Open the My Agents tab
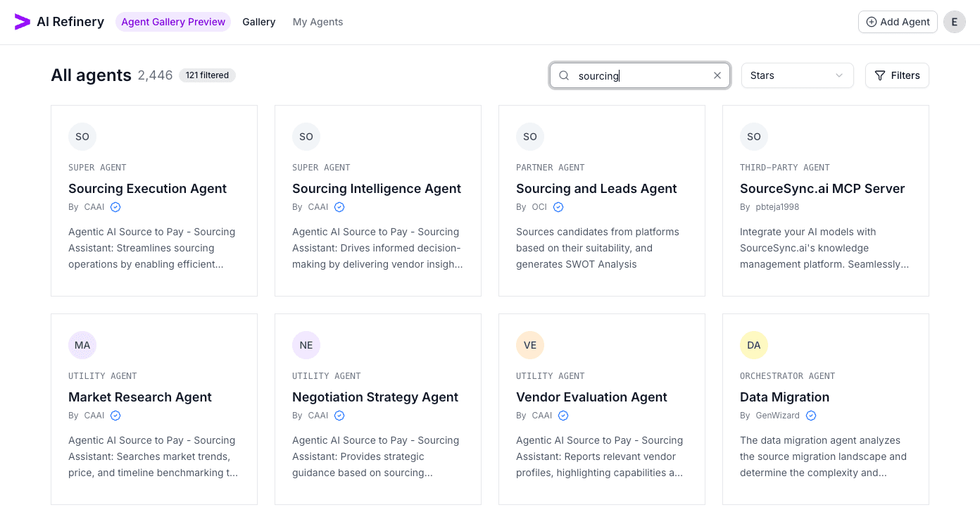Viewport: 980px width, 517px height. click(x=318, y=22)
